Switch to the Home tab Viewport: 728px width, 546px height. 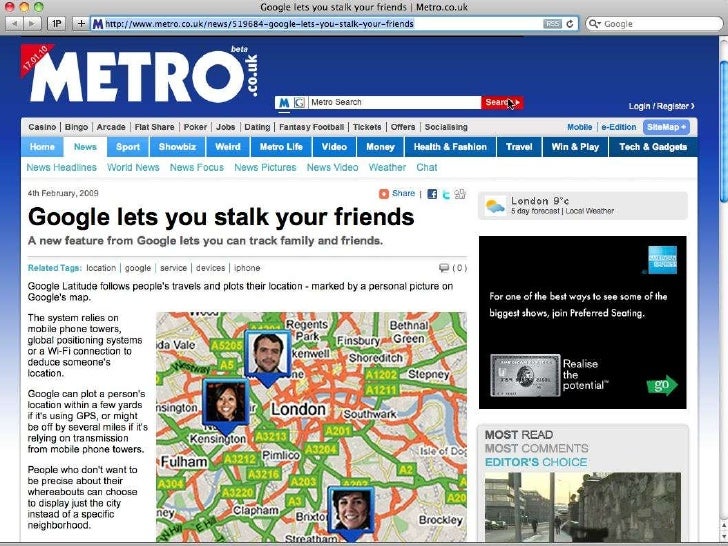(x=42, y=147)
